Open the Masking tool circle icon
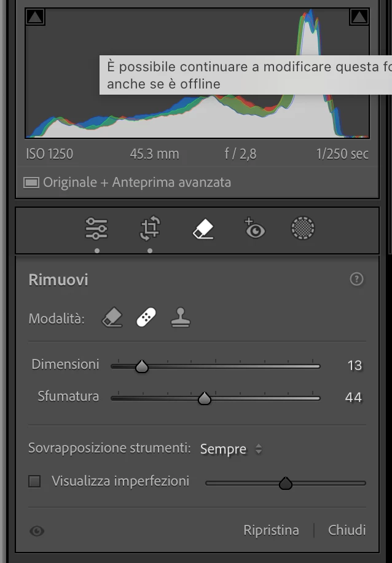This screenshot has height=563, width=392. click(x=303, y=228)
